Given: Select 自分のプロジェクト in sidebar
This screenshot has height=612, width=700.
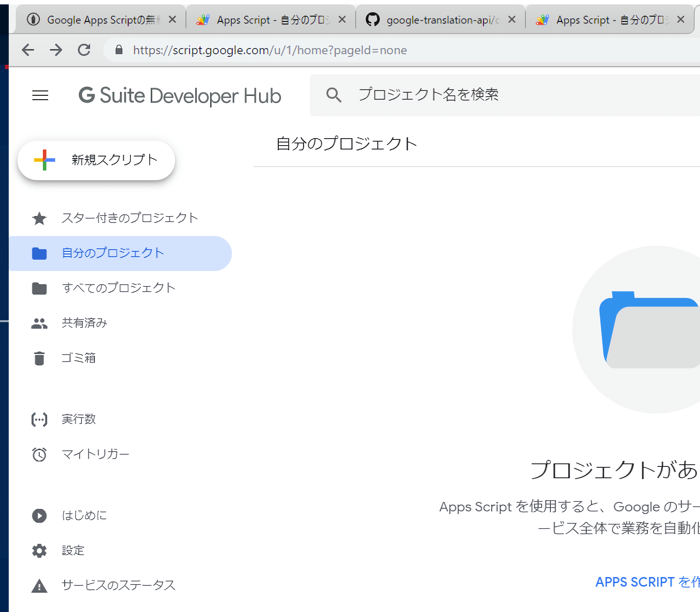Looking at the screenshot, I should coord(113,253).
